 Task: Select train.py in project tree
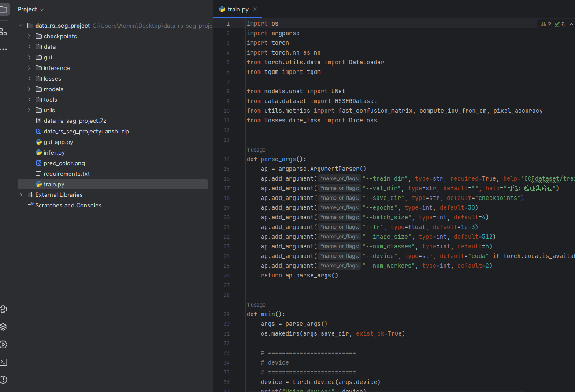pos(112,185)
